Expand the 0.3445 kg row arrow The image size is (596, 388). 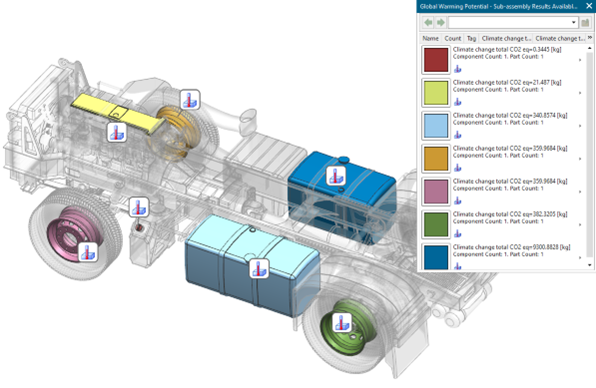pyautogui.click(x=580, y=60)
